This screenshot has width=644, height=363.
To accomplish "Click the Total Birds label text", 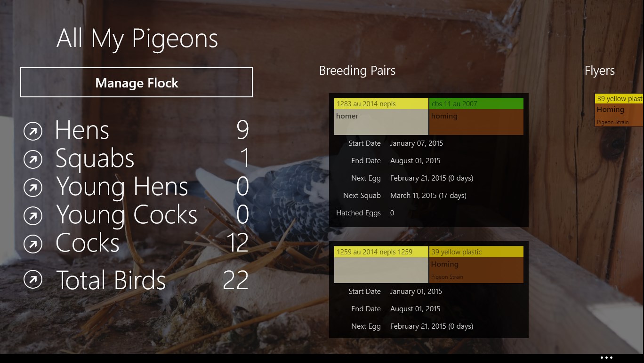I will pos(111,280).
